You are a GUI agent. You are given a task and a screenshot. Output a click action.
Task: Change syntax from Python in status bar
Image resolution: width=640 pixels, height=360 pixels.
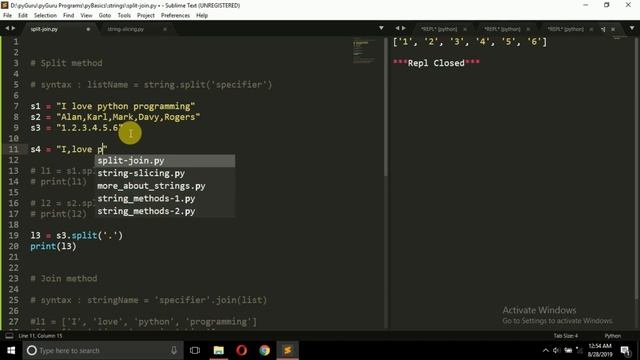coord(612,336)
